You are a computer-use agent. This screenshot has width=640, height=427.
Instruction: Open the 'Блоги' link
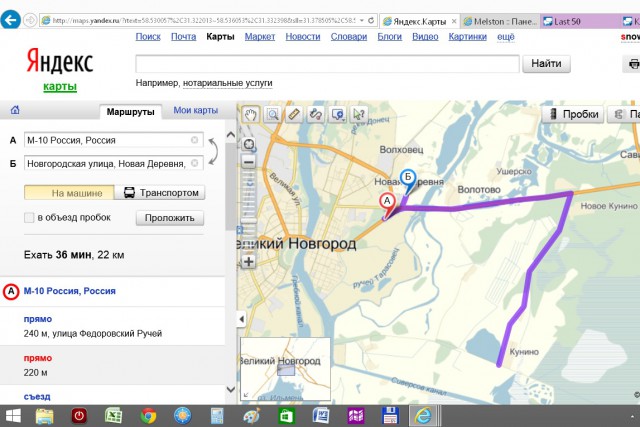pyautogui.click(x=390, y=37)
